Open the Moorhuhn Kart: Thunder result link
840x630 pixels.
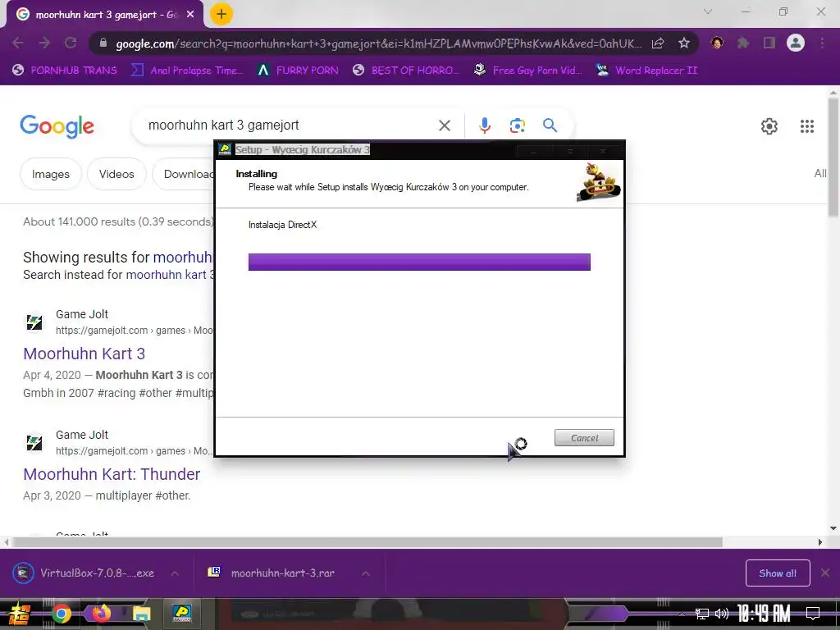coord(112,474)
